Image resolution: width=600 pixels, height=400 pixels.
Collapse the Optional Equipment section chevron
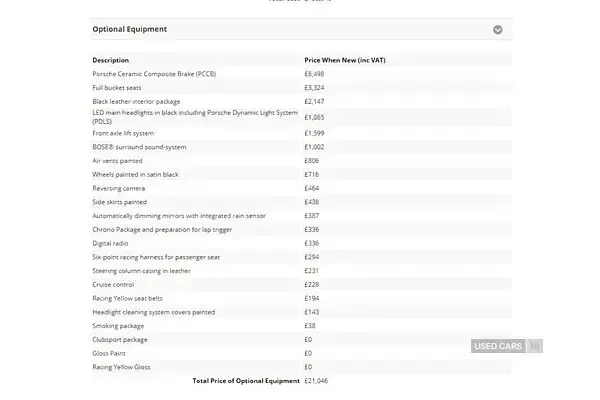coord(497,29)
